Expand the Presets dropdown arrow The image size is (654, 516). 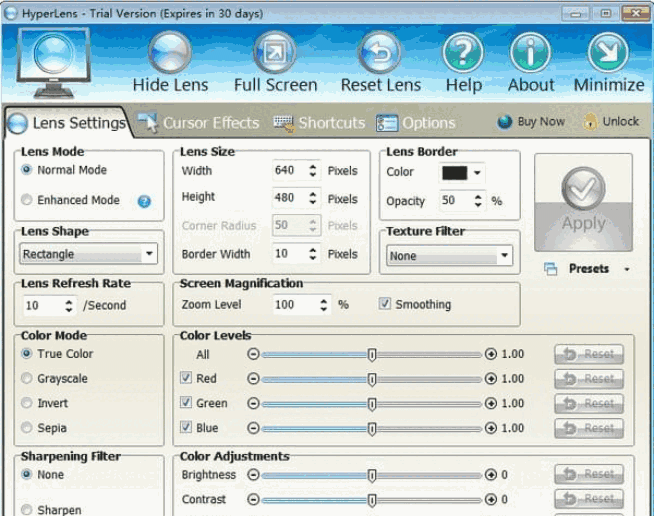[x=627, y=269]
